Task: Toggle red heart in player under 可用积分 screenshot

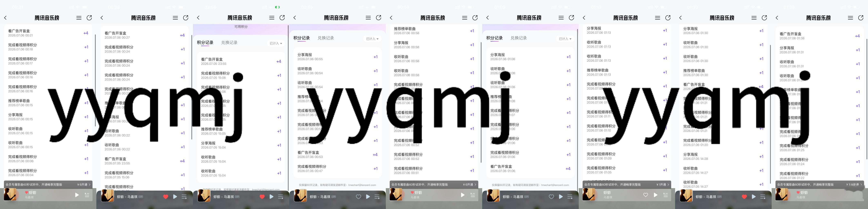Action: click(262, 197)
